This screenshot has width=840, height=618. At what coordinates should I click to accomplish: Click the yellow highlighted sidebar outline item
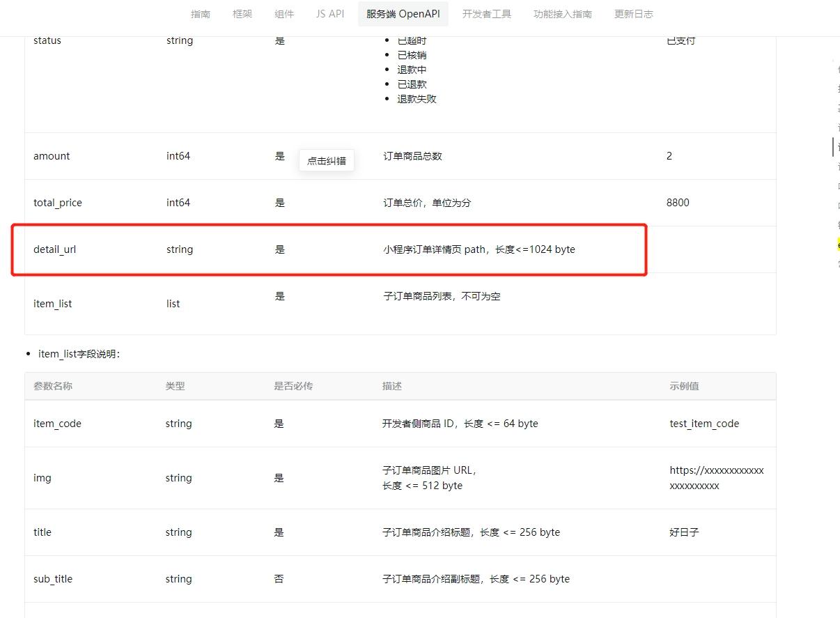[x=838, y=245]
